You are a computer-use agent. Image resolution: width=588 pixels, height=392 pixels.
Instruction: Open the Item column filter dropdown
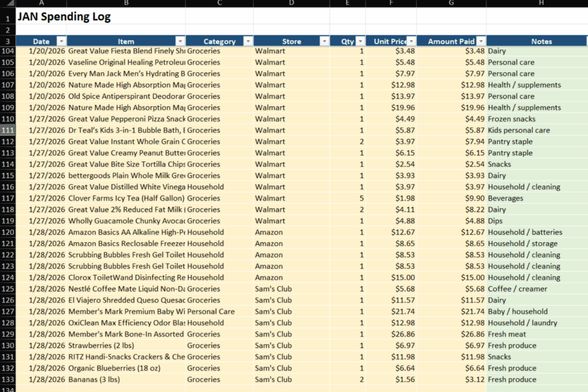click(180, 41)
